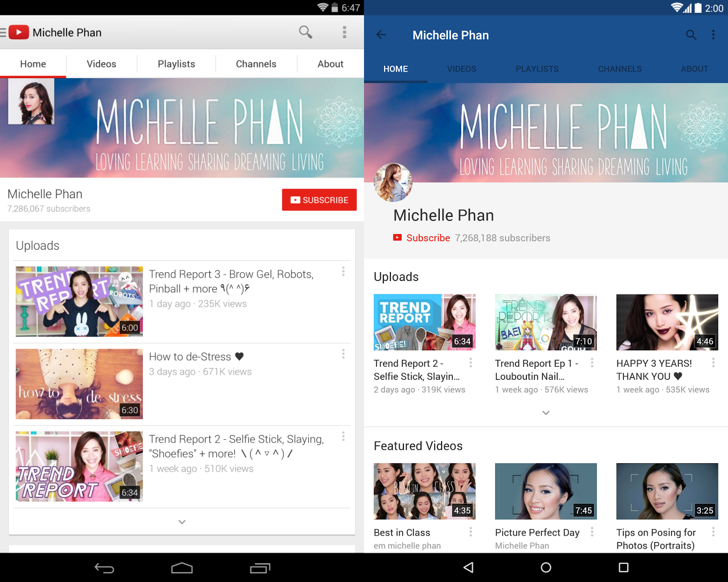Open options for Trend Report 2 "Shoefies" list row
Viewport: 728px width, 582px height.
[343, 436]
